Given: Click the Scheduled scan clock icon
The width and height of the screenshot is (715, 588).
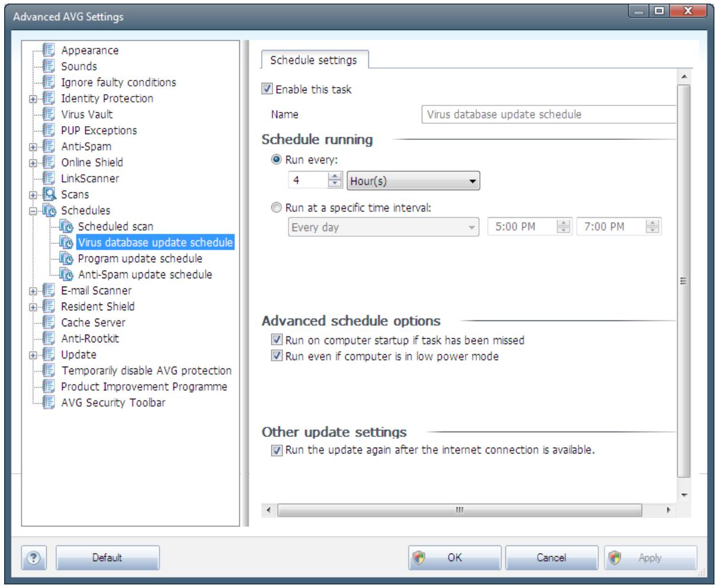Looking at the screenshot, I should tap(68, 227).
